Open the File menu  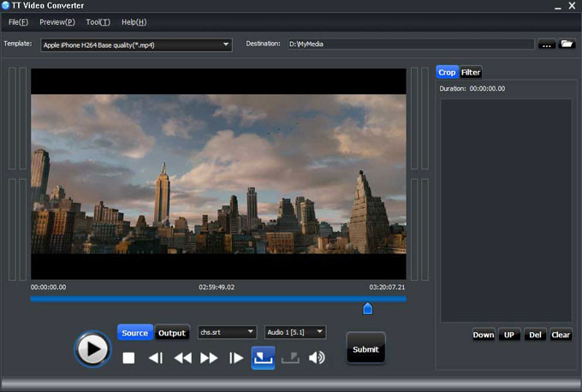18,22
